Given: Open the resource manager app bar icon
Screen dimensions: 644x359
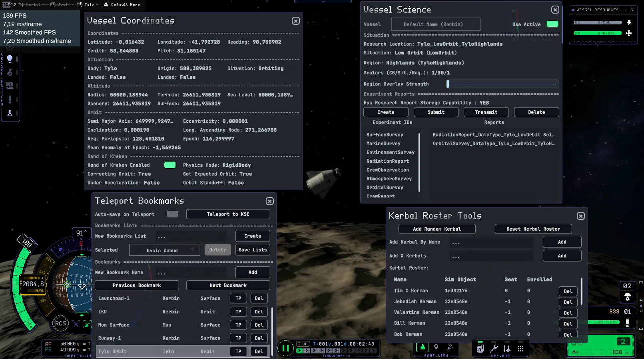Looking at the screenshot, I should coord(481,349).
